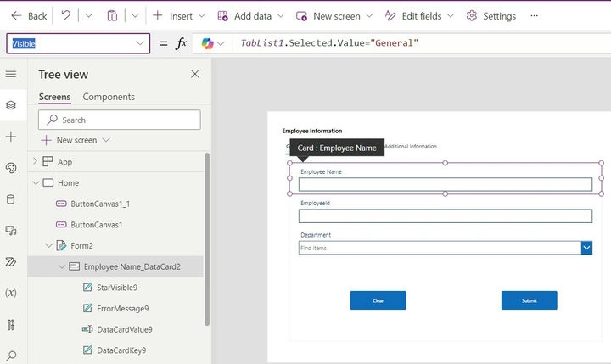Click the EmployeeId text input
This screenshot has width=611, height=364.
[x=446, y=216]
